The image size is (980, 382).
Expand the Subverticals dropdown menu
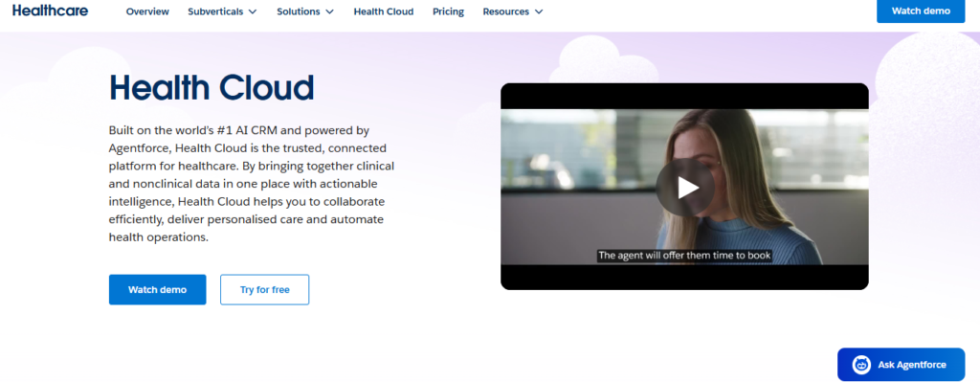pyautogui.click(x=222, y=11)
